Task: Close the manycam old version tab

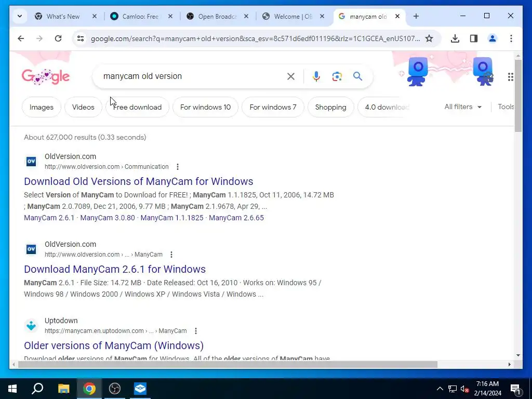Action: [397, 16]
